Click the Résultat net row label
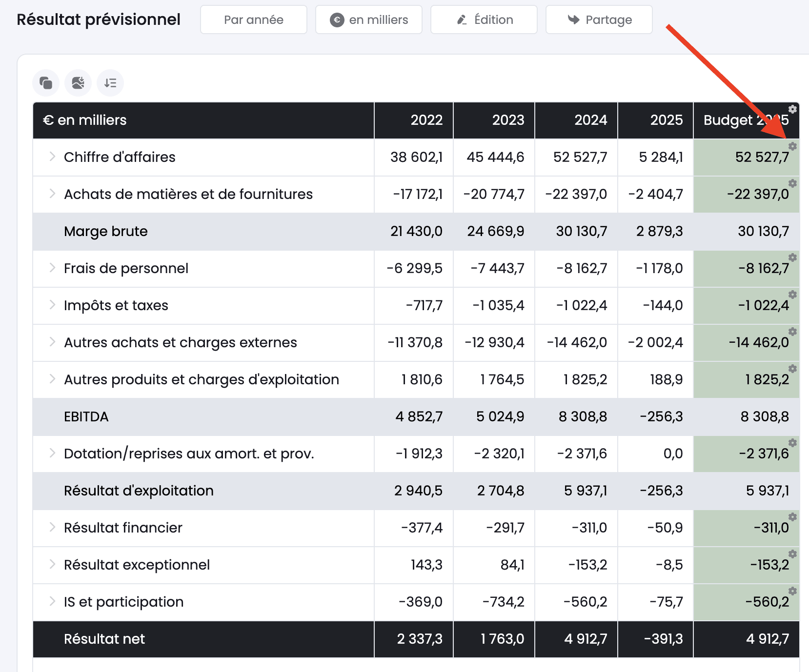The height and width of the screenshot is (672, 809). point(104,639)
